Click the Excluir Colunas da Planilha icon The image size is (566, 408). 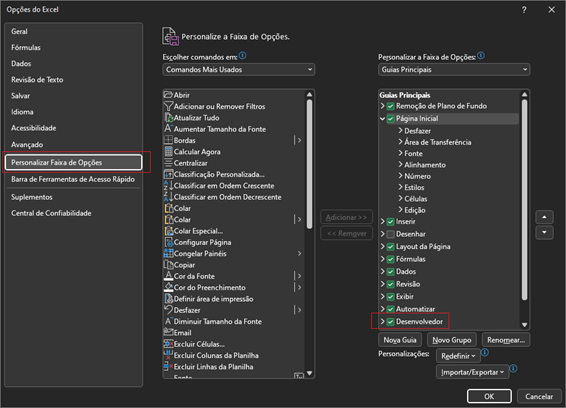169,355
